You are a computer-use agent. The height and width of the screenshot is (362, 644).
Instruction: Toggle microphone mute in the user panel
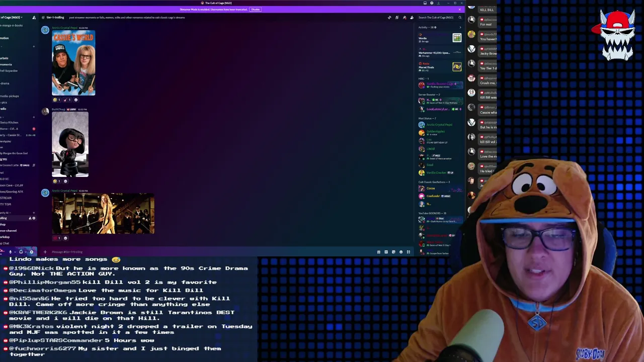pyautogui.click(x=10, y=252)
